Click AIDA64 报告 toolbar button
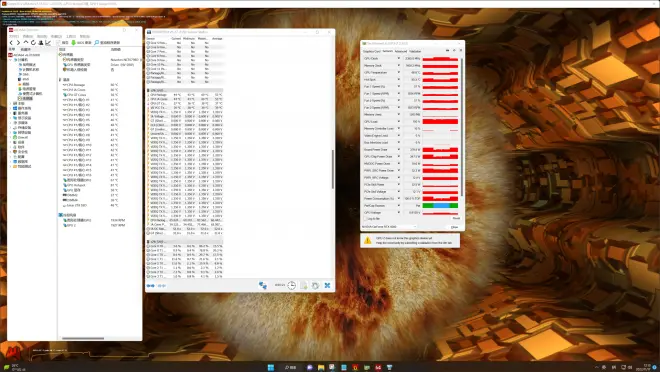 [62, 43]
